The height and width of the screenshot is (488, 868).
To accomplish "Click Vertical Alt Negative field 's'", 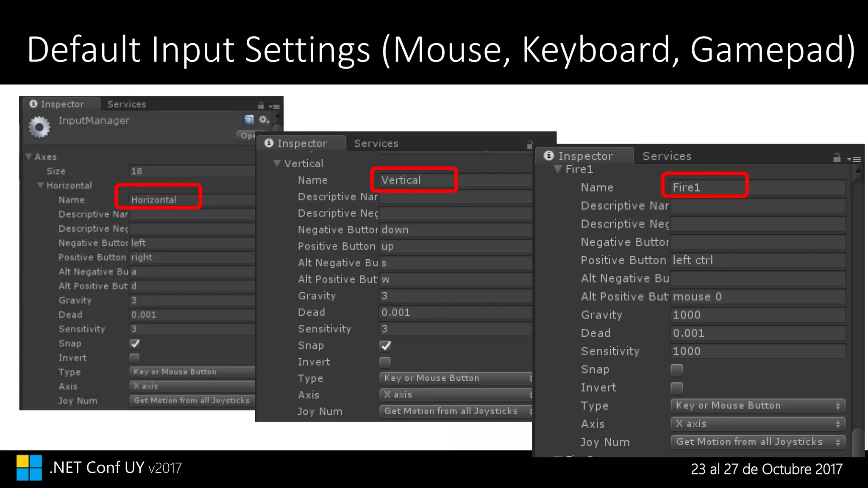I will coord(456,263).
